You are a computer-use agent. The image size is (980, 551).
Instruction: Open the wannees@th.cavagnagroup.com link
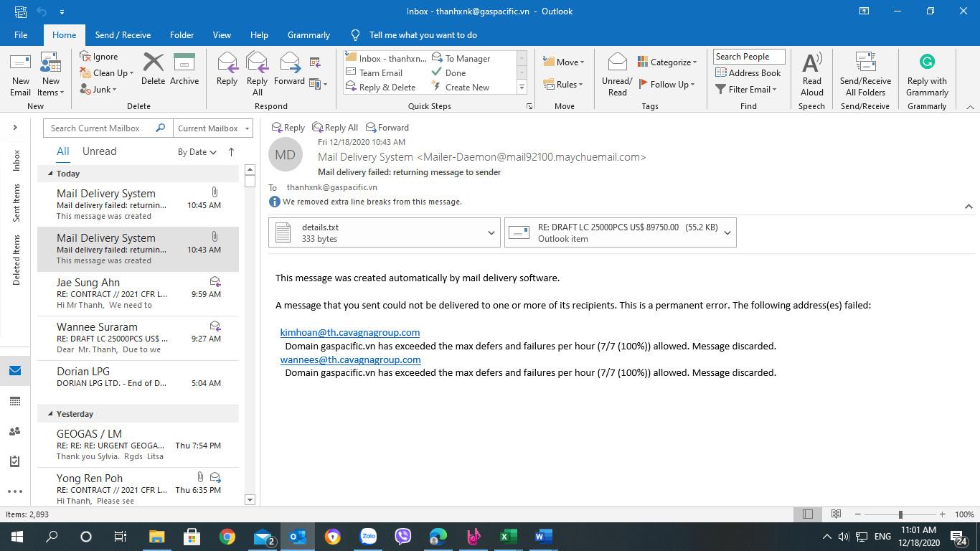coord(350,359)
